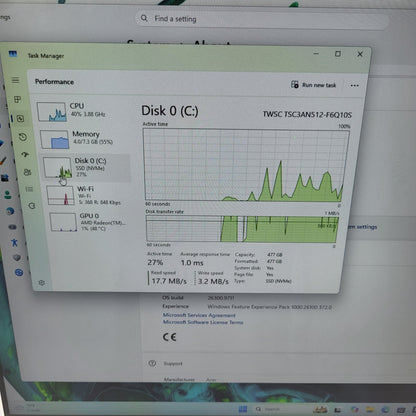Select Wi-Fi in the performance list

(x=87, y=195)
